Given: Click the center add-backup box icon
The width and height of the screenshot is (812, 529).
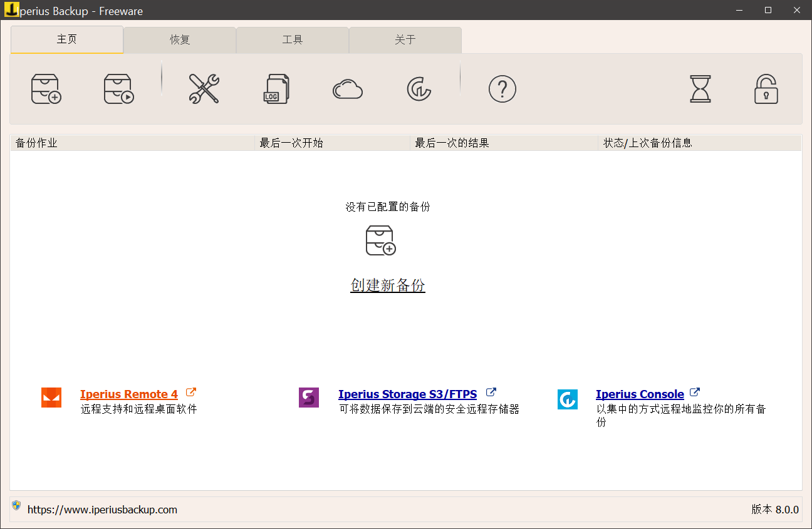Looking at the screenshot, I should (x=380, y=240).
